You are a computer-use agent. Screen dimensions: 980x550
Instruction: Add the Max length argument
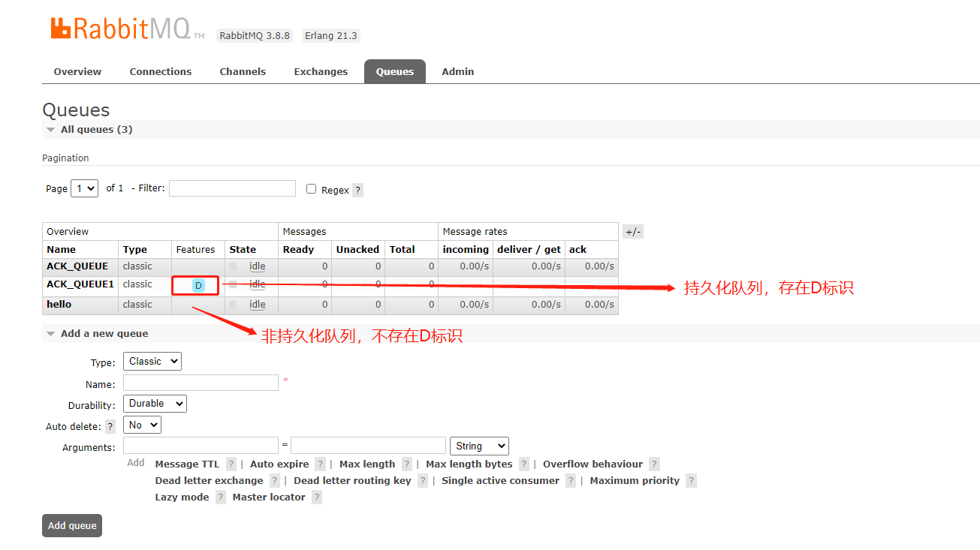pyautogui.click(x=367, y=464)
